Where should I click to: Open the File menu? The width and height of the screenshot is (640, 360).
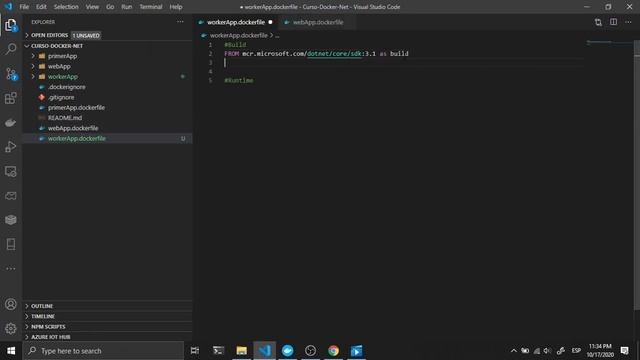(24, 7)
